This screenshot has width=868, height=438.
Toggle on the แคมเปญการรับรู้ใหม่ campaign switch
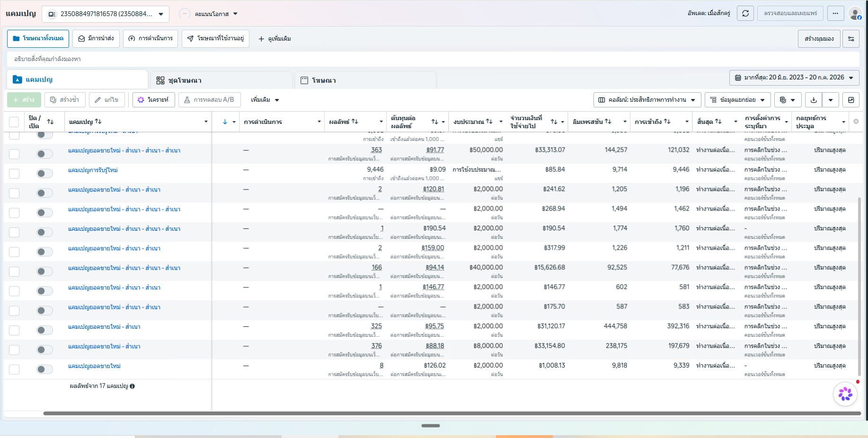click(x=44, y=174)
